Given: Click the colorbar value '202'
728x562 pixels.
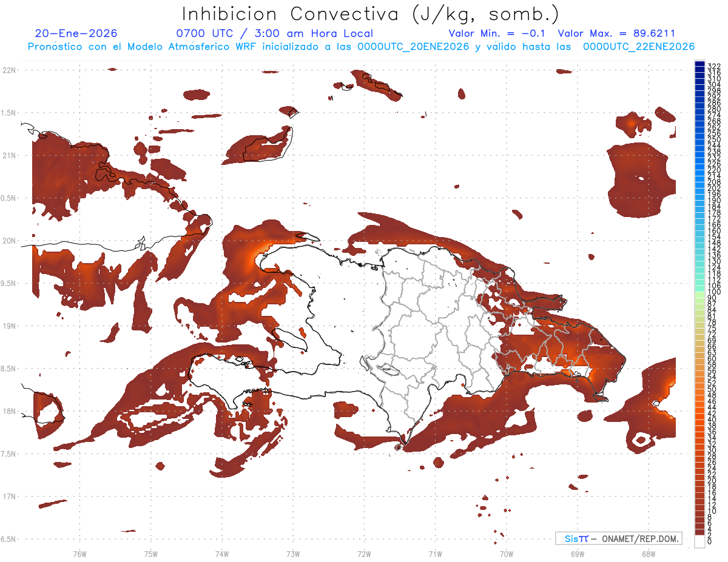Looking at the screenshot, I should tap(714, 188).
